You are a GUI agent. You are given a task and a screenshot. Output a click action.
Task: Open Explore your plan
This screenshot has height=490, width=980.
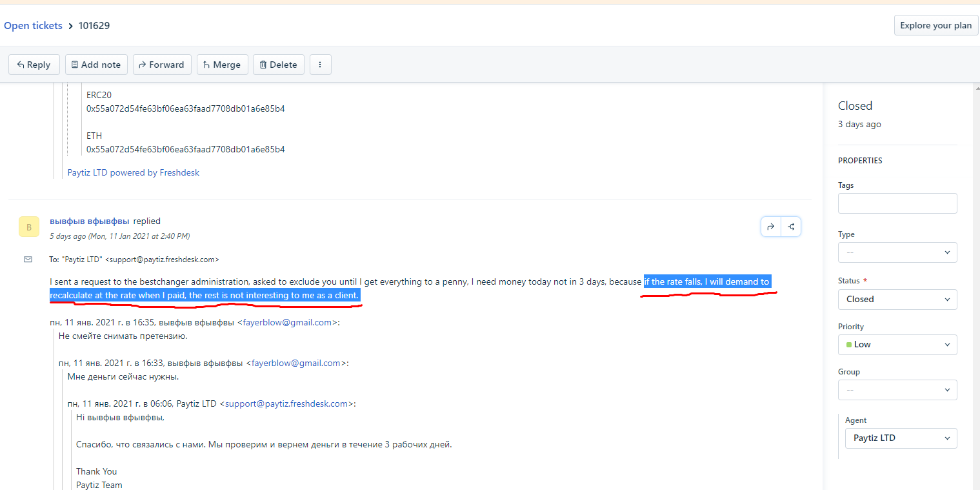[935, 26]
